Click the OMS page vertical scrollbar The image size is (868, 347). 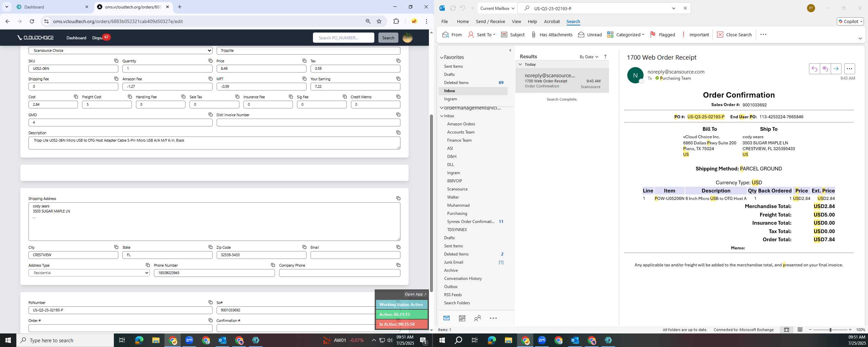click(431, 203)
